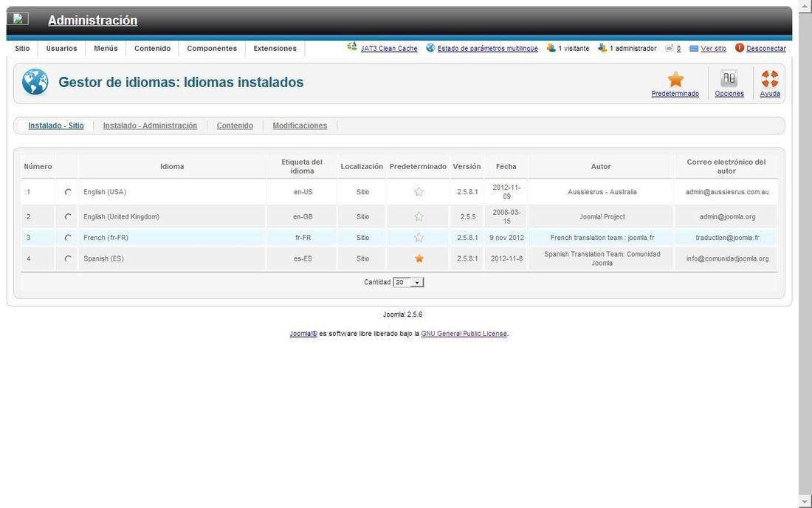Click the broken logo image next to Administración
The width and height of the screenshot is (812, 508).
pyautogui.click(x=18, y=18)
